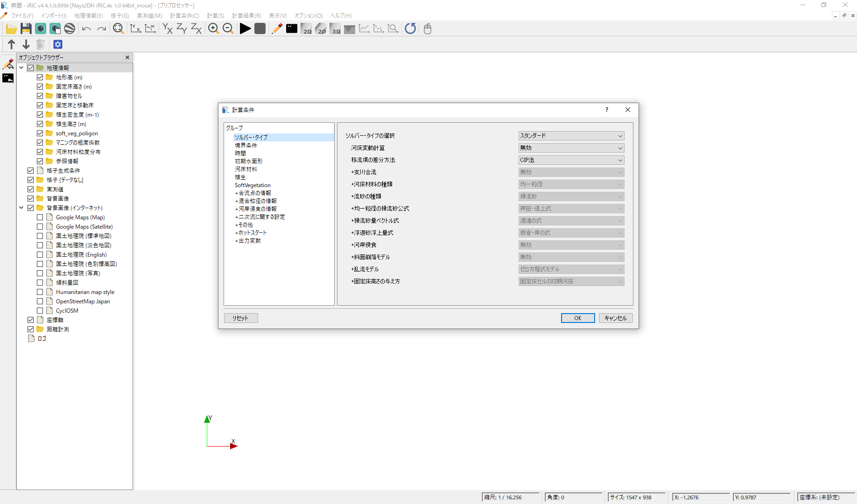Open the +河床材料の種類 dropdown
Viewport: 857px width, 504px height.
571,184
